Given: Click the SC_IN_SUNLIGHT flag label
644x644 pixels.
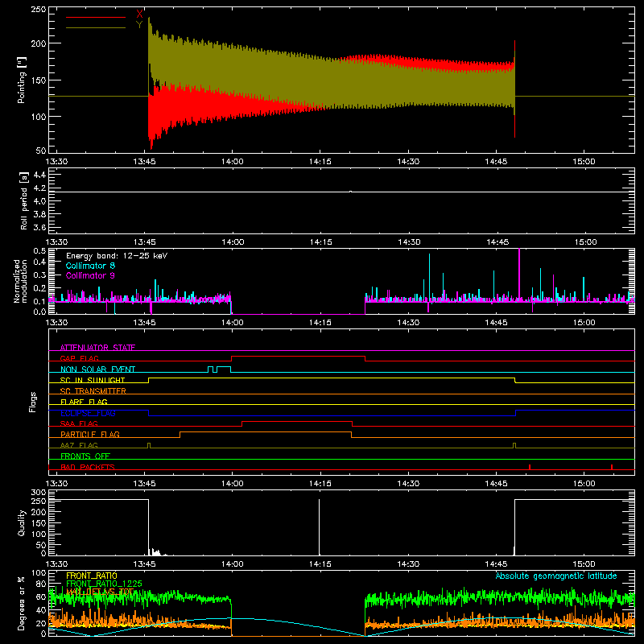Looking at the screenshot, I should pyautogui.click(x=93, y=380).
